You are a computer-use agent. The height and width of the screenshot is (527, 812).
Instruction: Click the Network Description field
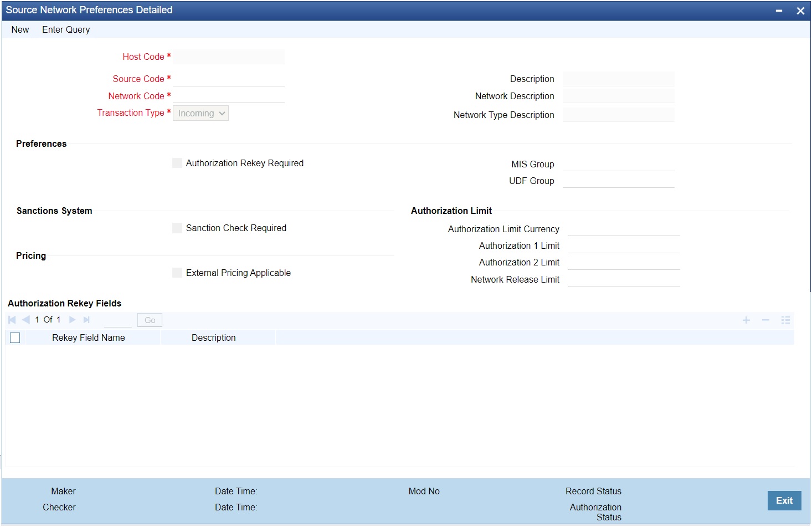tap(619, 96)
